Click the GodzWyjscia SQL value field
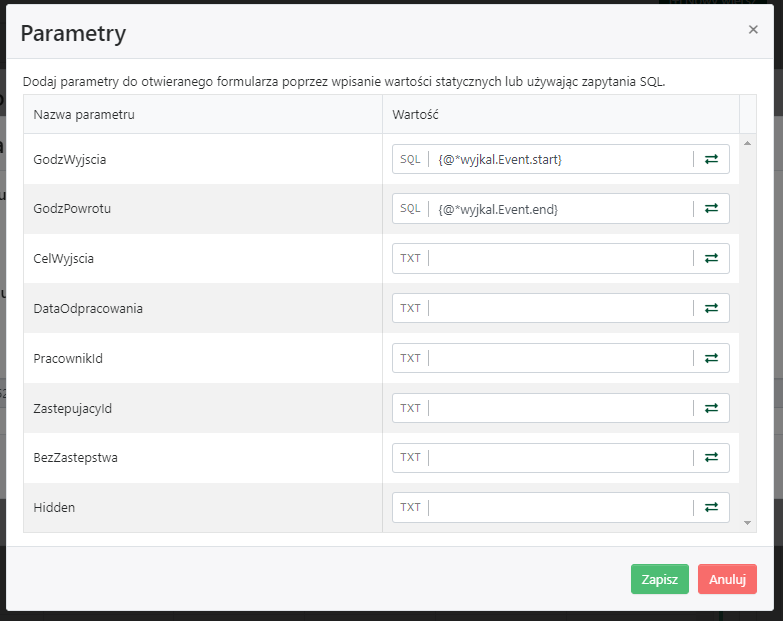Image resolution: width=783 pixels, height=621 pixels. pos(560,159)
